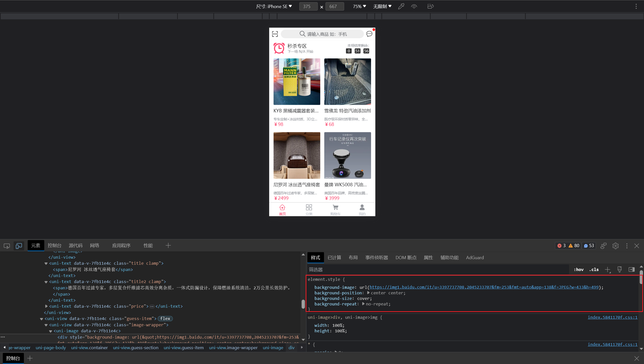Collapse the title2 clamp uni-text node
Image resolution: width=644 pixels, height=364 pixels.
click(46, 282)
